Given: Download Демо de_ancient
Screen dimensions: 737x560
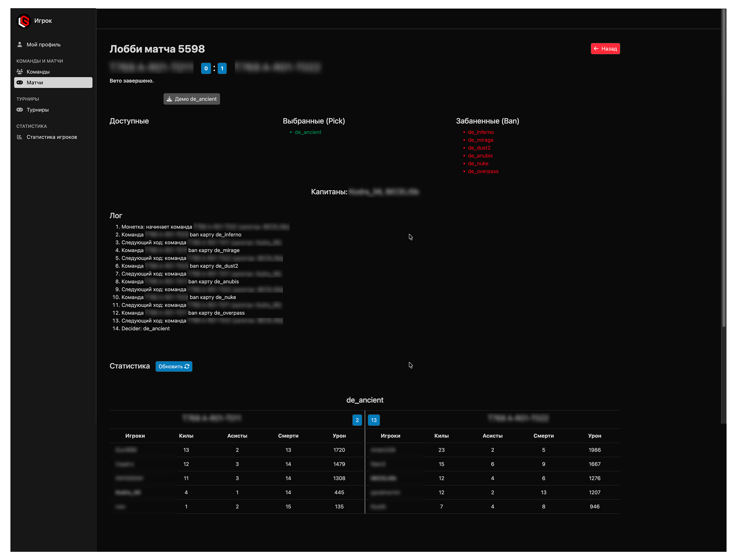Looking at the screenshot, I should (x=192, y=99).
